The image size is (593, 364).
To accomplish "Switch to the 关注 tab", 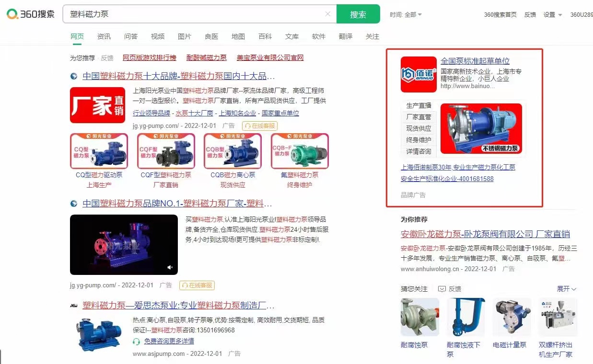I will (x=372, y=36).
